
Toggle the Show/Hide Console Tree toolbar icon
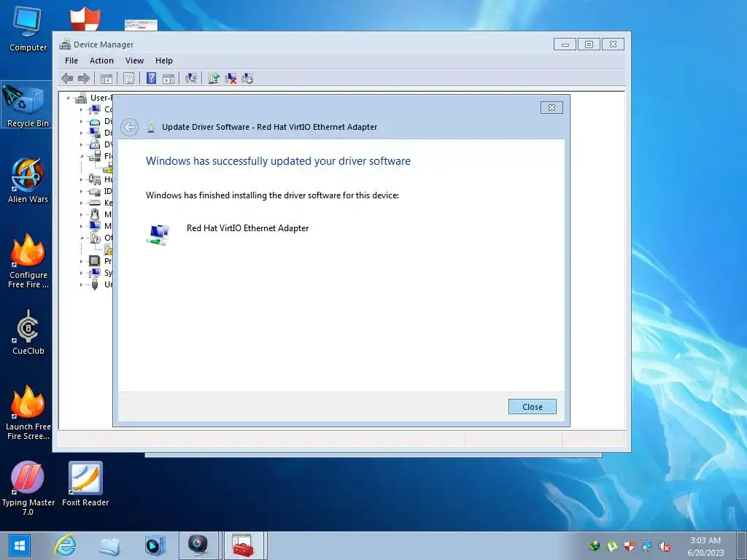click(x=107, y=79)
